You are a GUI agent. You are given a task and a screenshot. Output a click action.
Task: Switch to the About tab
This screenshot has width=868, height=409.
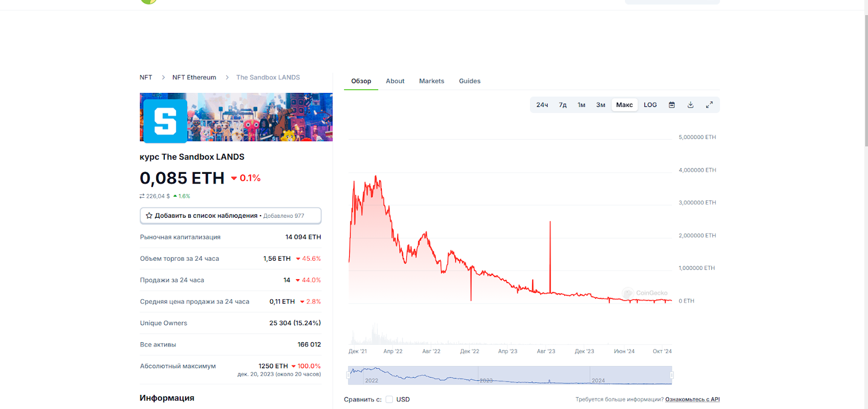[x=395, y=81]
